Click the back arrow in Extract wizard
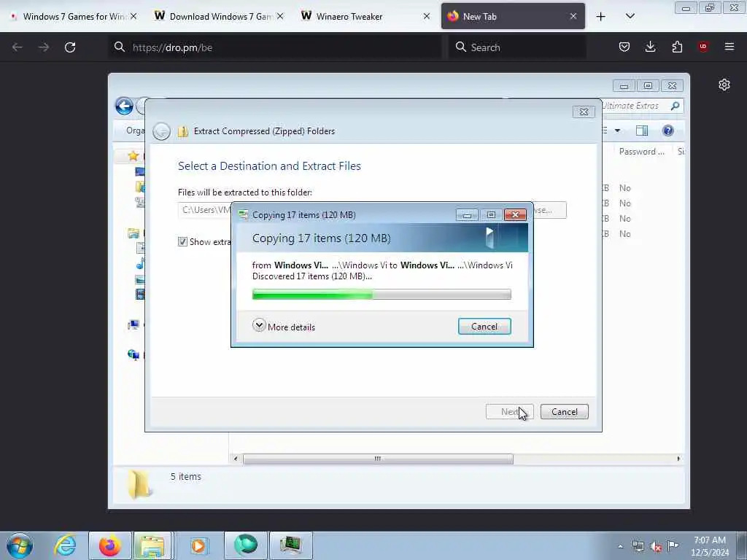747x560 pixels. pos(161,131)
